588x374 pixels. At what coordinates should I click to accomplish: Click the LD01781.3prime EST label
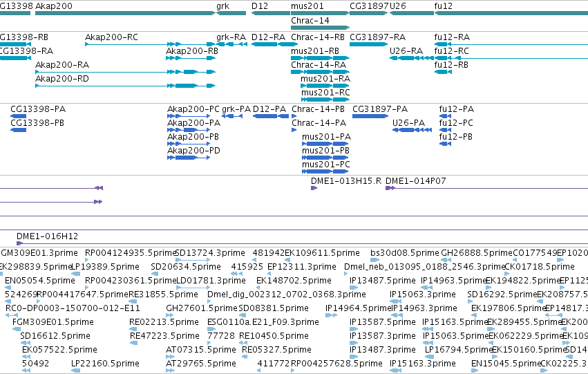click(211, 281)
